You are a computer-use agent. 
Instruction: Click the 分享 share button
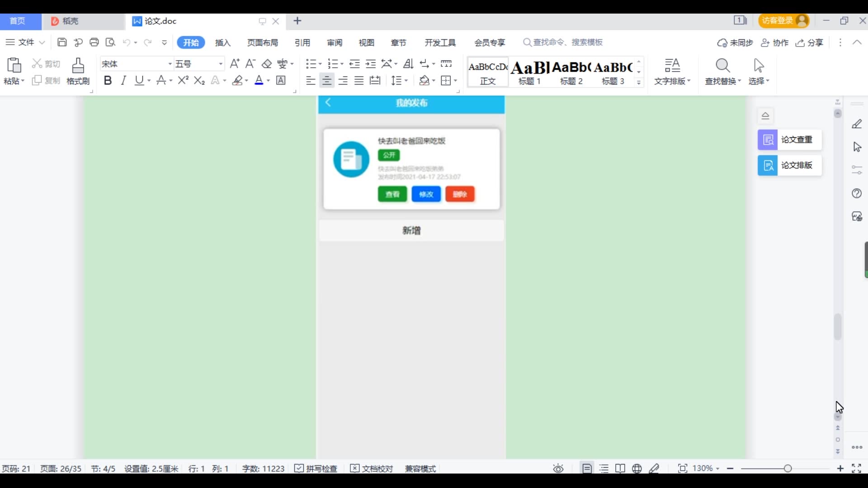810,42
